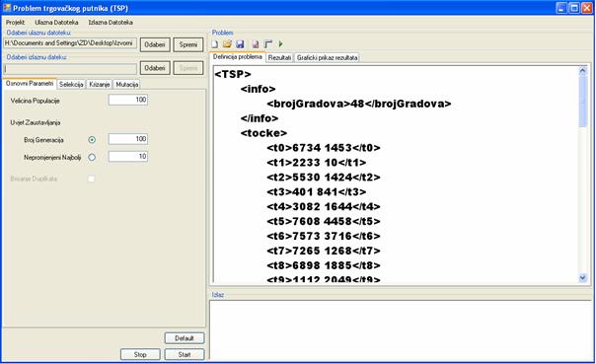Click the Stop button

140,354
